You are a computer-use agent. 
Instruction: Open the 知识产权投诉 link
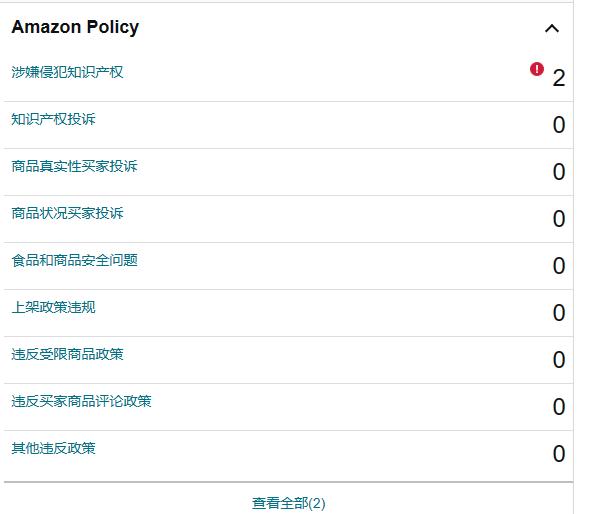(x=53, y=119)
